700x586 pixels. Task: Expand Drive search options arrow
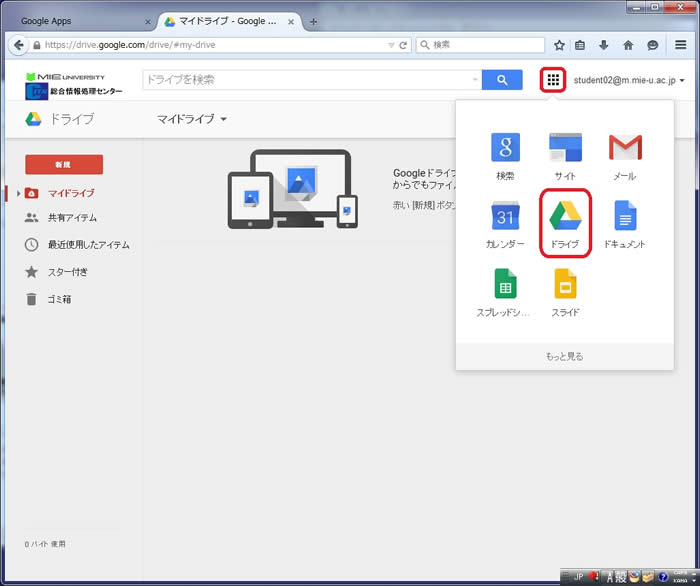[475, 80]
